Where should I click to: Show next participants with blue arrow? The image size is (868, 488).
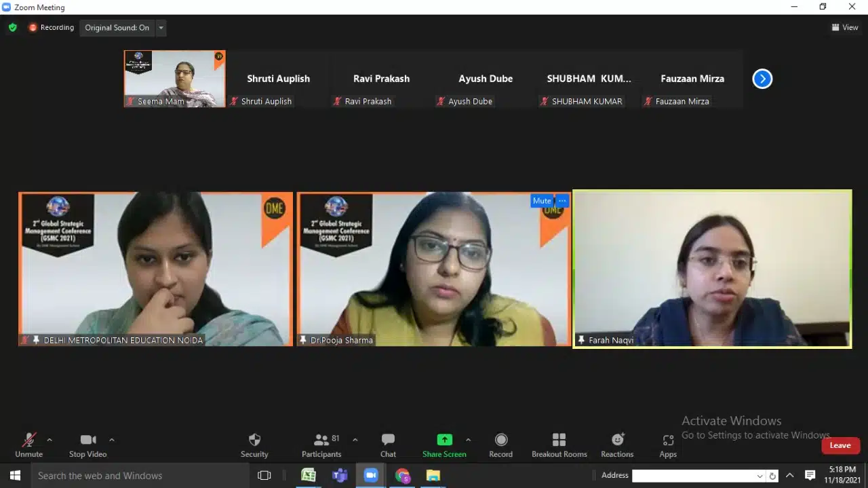click(x=762, y=79)
